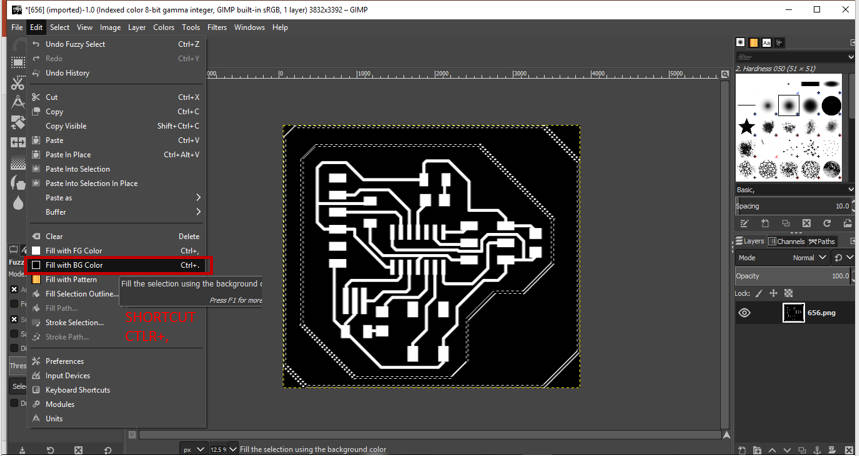Select the Smudge tool icon
859x456 pixels.
(x=18, y=183)
